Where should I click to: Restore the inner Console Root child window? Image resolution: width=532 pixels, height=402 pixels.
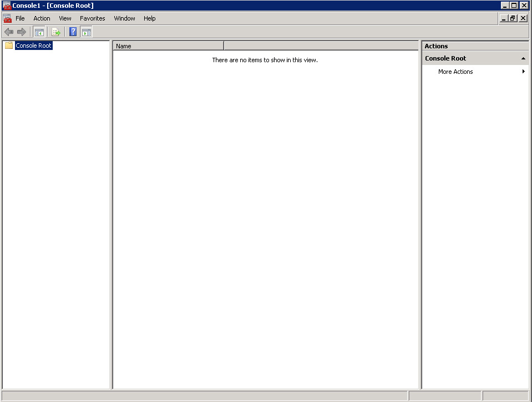513,18
